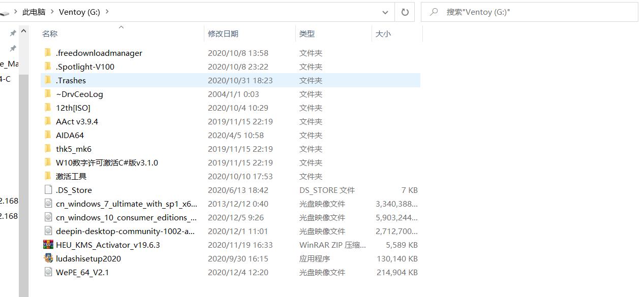Click the refresh icon in the address bar
The image size is (644, 297).
405,12
